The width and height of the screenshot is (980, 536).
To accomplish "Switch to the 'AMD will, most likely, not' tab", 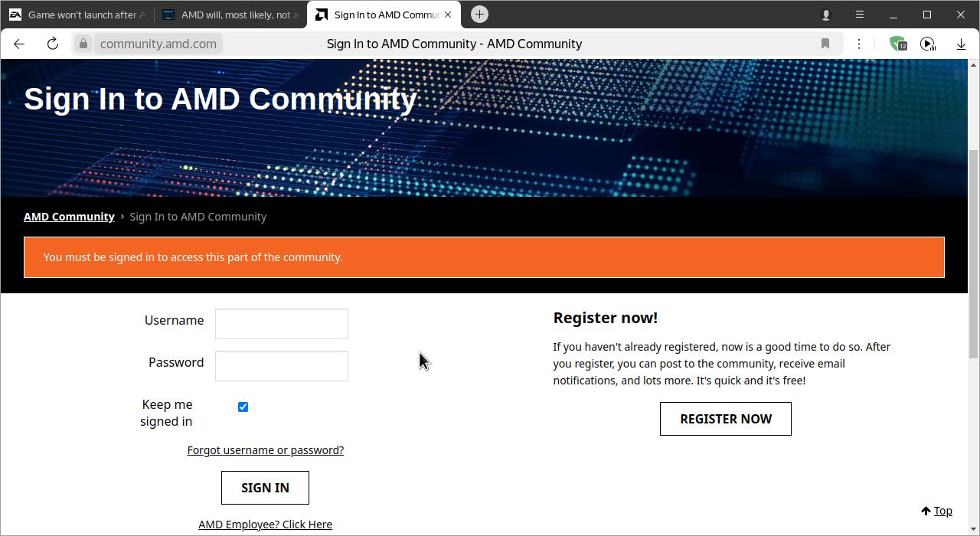I will tap(230, 15).
